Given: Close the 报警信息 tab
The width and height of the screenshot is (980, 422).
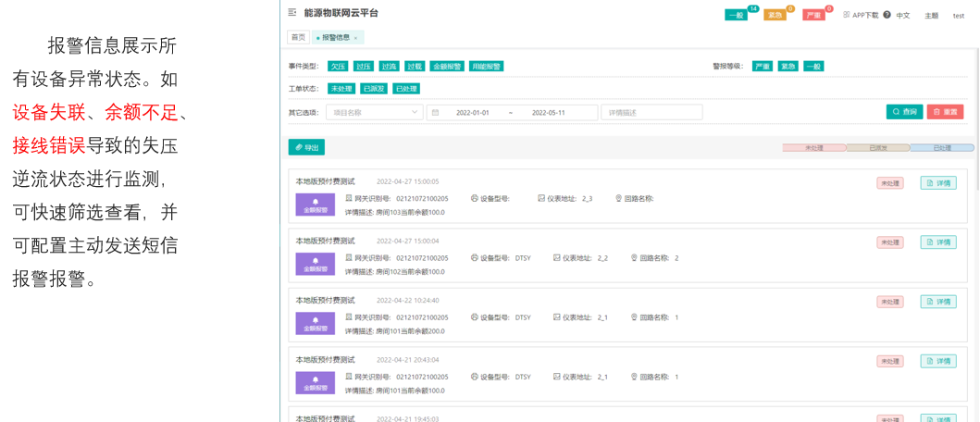Looking at the screenshot, I should point(355,38).
